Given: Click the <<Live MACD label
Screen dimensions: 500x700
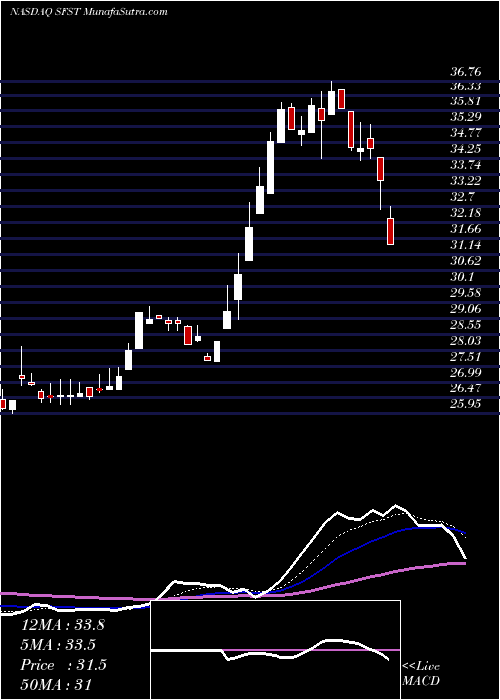Looking at the screenshot, I should coord(421,674).
